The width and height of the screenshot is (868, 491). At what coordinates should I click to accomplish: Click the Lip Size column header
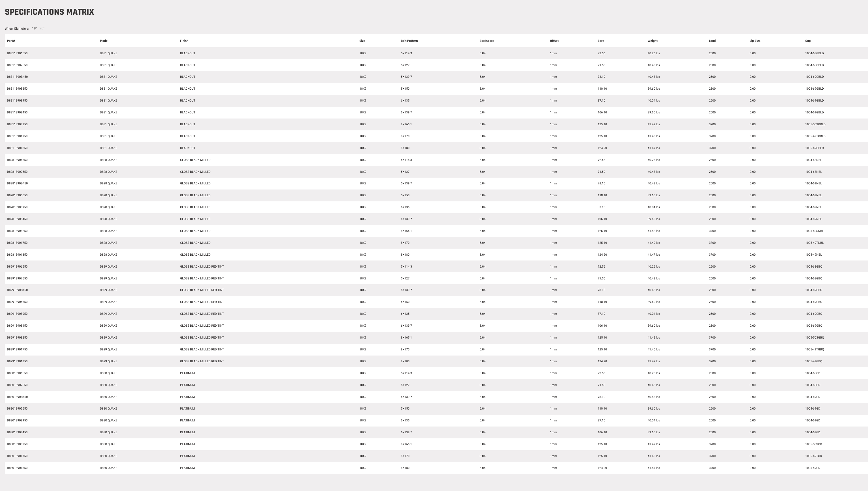[755, 41]
